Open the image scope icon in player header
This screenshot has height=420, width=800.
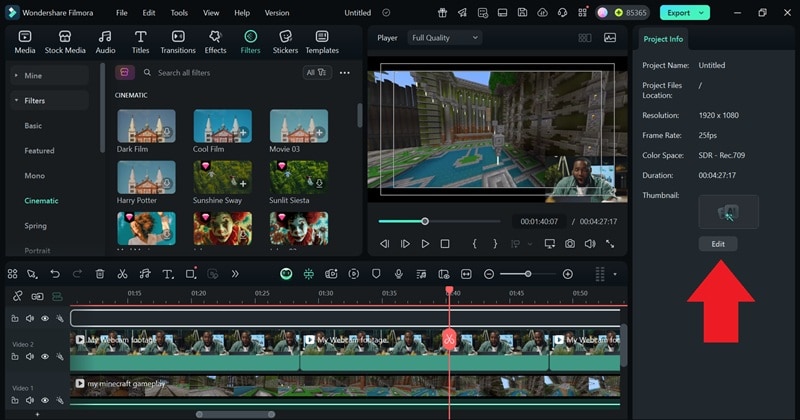pyautogui.click(x=610, y=38)
